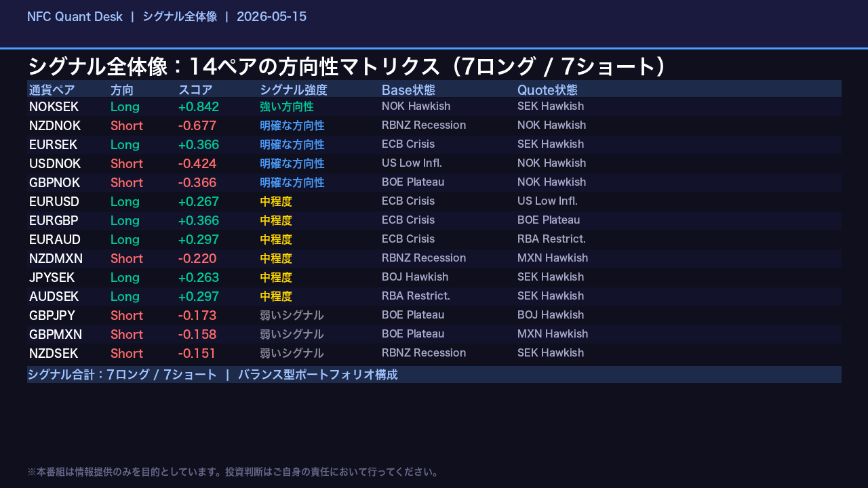The height and width of the screenshot is (488, 868).
Task: Click the -0.424 score value
Action: click(x=197, y=163)
